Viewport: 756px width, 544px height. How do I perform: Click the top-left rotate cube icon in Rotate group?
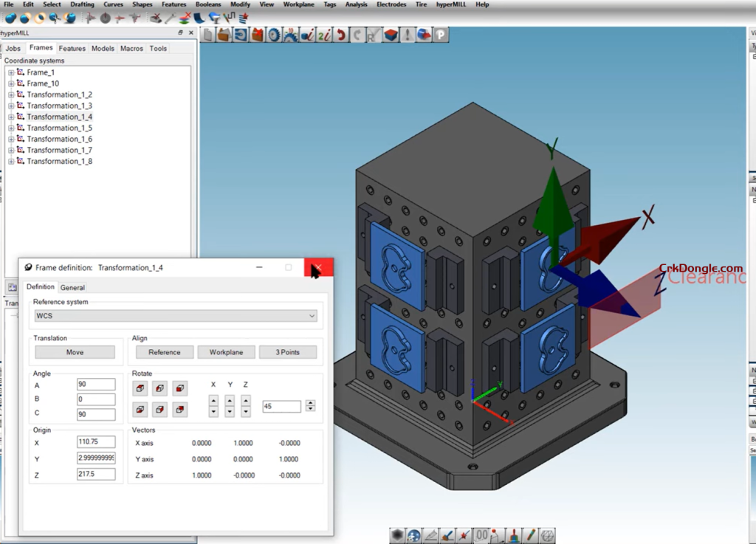point(139,388)
